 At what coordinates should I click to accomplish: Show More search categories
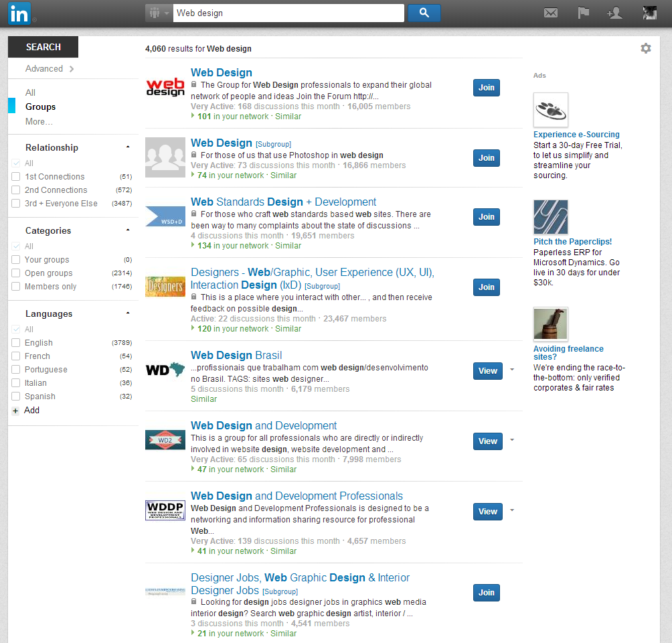tap(39, 121)
